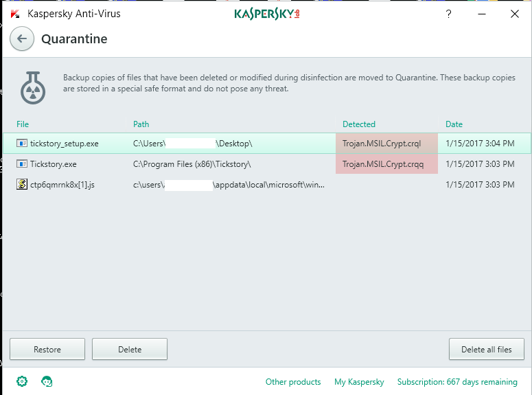Close the Kaspersky Anti-Virus window
The width and height of the screenshot is (532, 395).
(x=515, y=14)
